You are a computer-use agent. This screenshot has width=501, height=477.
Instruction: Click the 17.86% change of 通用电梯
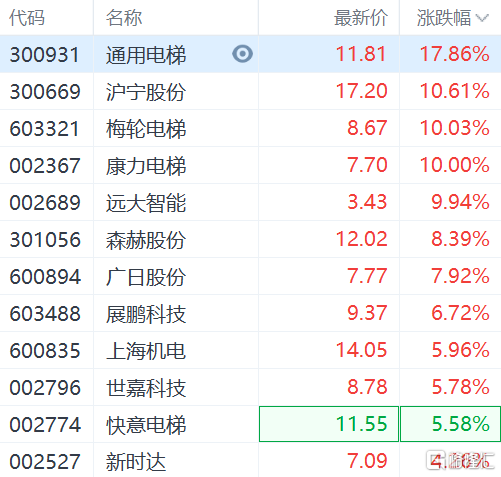pos(454,54)
